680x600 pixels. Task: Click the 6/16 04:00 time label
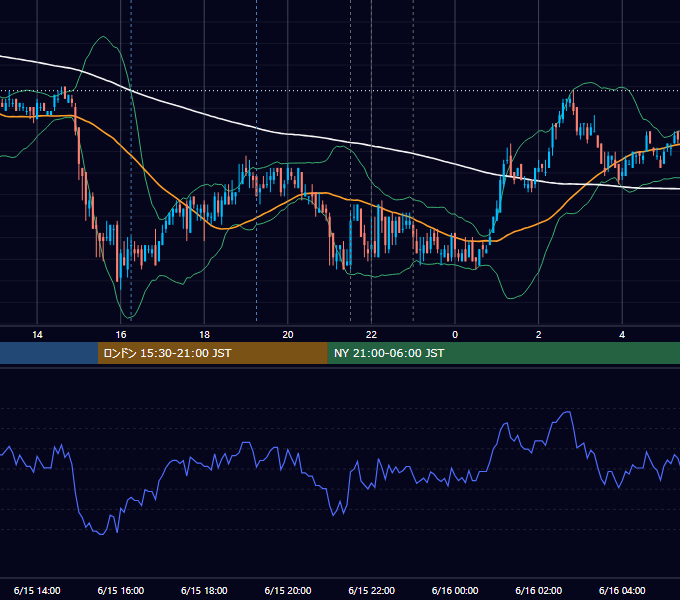pos(622,590)
